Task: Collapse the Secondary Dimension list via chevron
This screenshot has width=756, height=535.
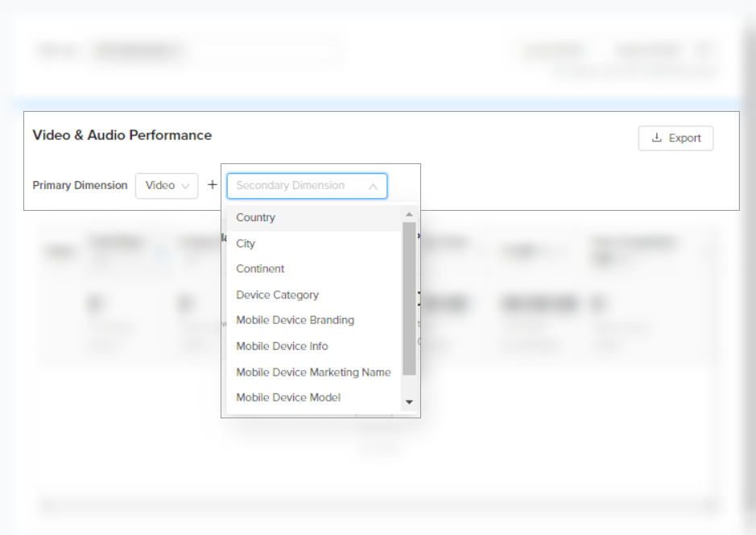Action: (x=373, y=187)
